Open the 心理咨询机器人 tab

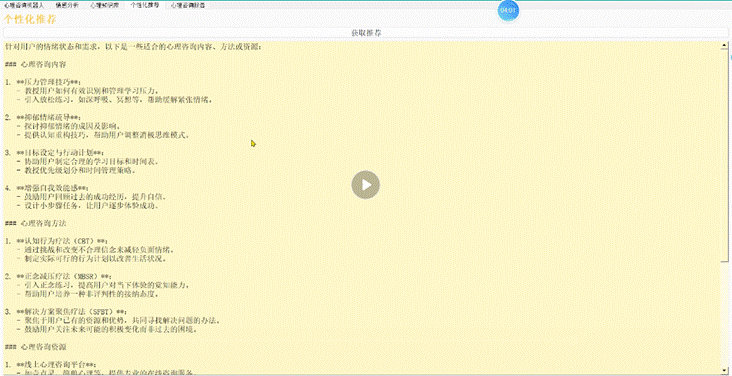[x=23, y=6]
